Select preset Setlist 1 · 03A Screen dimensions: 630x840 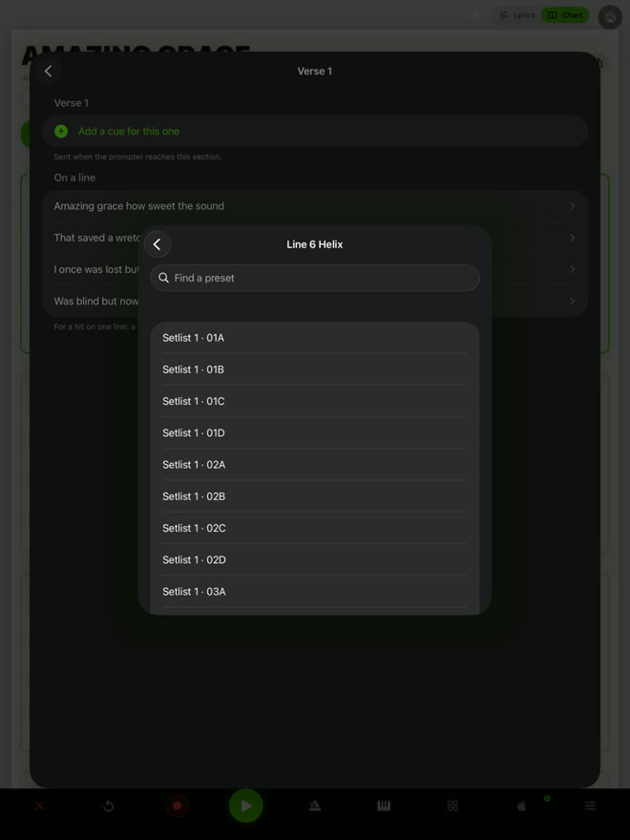point(314,592)
